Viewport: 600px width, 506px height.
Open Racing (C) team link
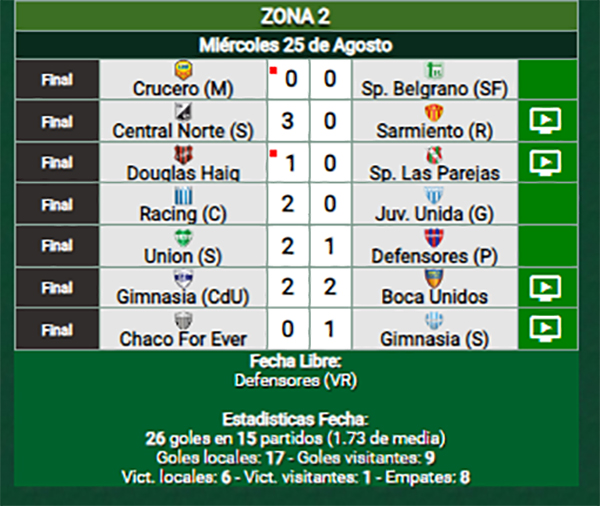tap(183, 214)
